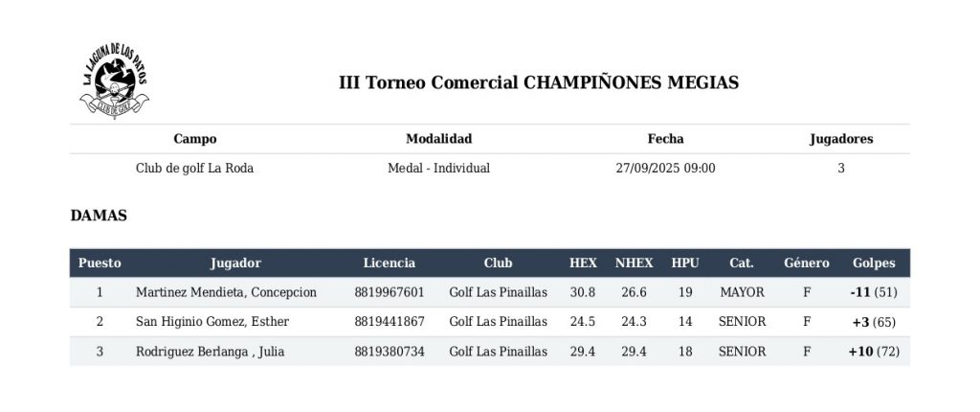Click the DAMAS section heading
This screenshot has width=980, height=412.
click(x=99, y=216)
